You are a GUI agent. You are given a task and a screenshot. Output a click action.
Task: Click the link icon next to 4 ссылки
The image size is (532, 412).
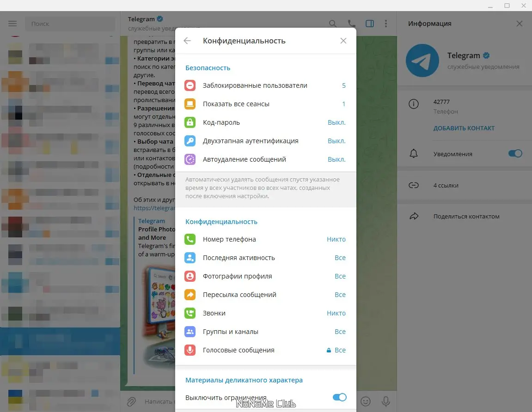pyautogui.click(x=414, y=185)
